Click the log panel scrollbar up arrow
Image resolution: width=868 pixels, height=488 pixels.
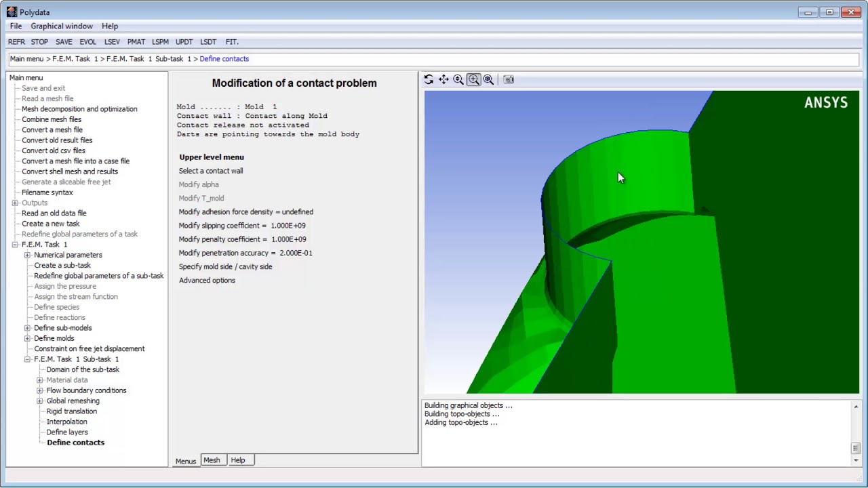pos(856,407)
